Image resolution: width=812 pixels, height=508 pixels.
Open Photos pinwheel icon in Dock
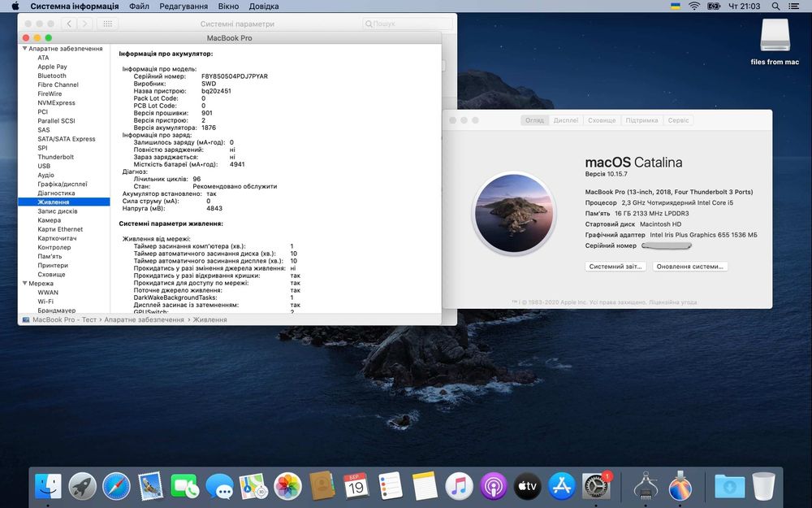coord(287,487)
